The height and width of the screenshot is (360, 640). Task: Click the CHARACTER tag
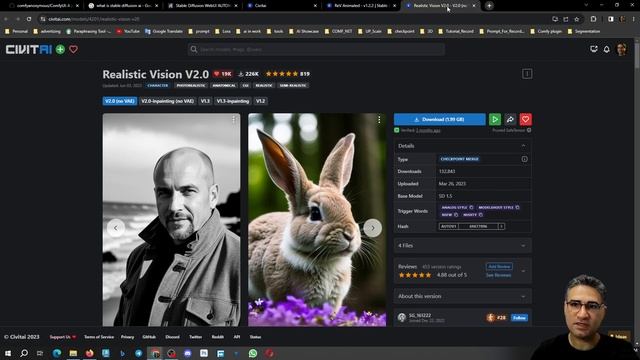tap(158, 85)
